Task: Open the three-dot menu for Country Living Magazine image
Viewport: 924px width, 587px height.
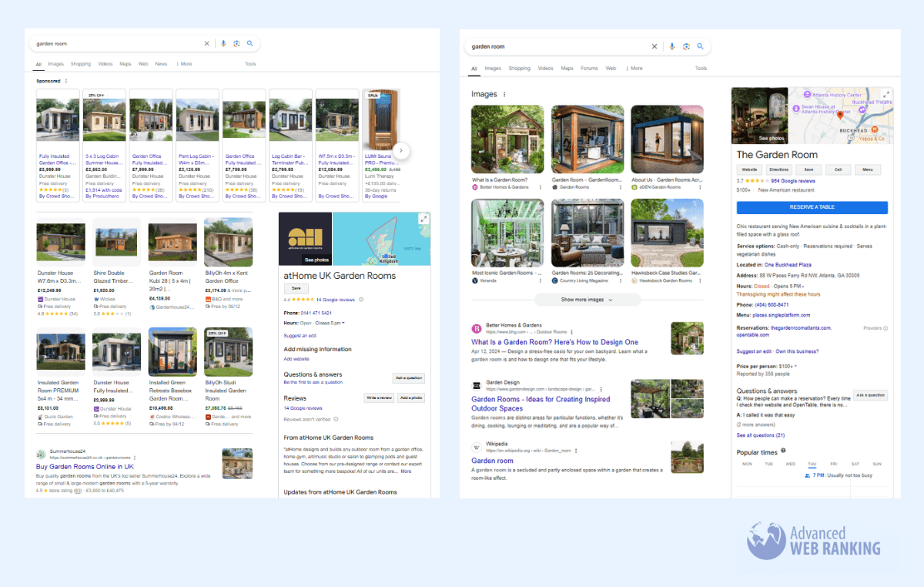Action: click(x=621, y=281)
